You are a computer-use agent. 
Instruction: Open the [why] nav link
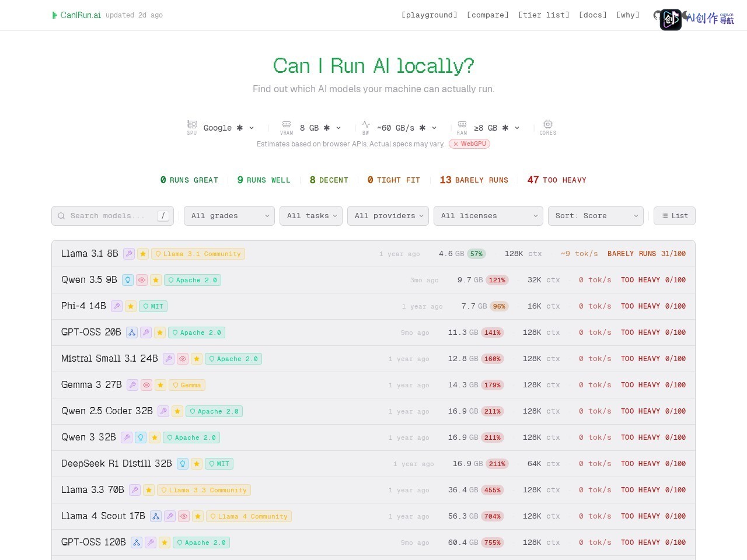coord(628,15)
